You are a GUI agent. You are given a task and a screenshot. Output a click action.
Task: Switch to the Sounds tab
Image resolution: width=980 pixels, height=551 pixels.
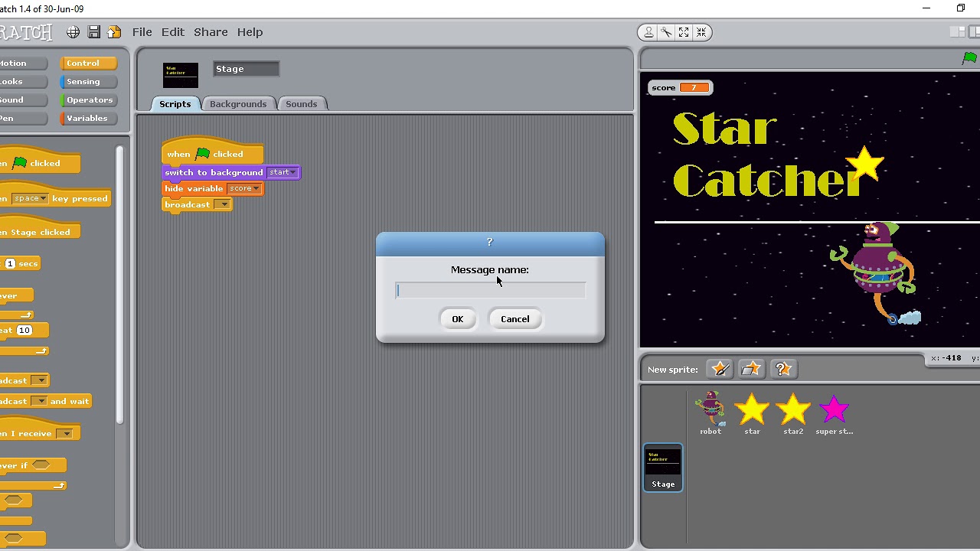coord(301,104)
